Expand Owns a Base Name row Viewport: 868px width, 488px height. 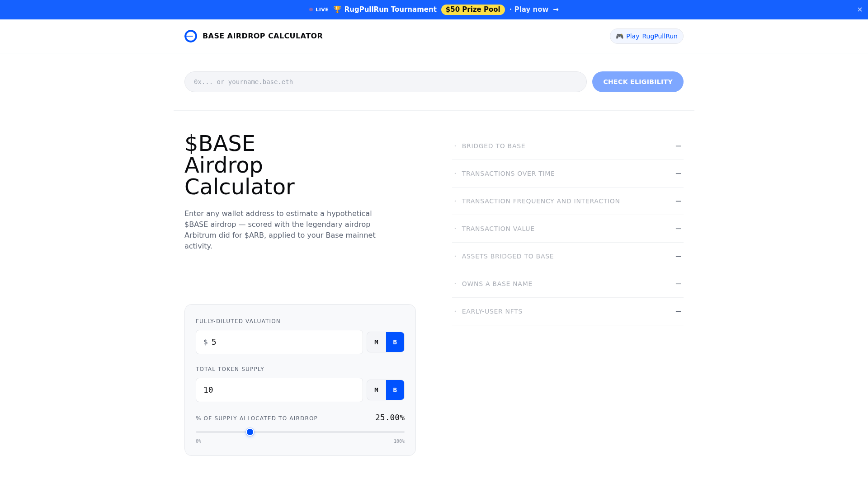(x=568, y=284)
